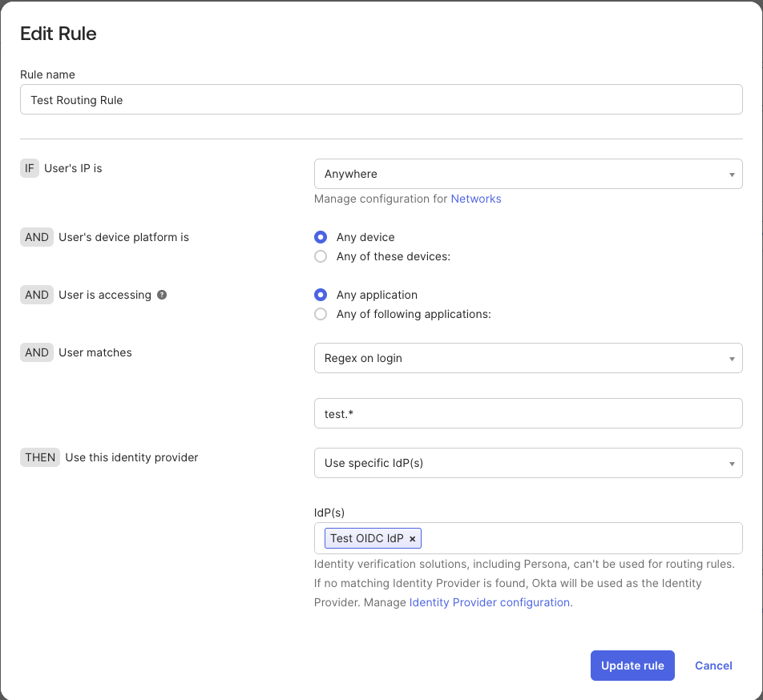The height and width of the screenshot is (700, 763).
Task: Click the Update rule button
Action: click(x=632, y=666)
